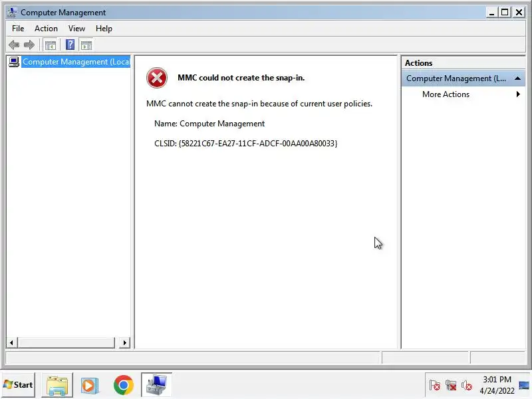Click the Start button

pyautogui.click(x=19, y=385)
